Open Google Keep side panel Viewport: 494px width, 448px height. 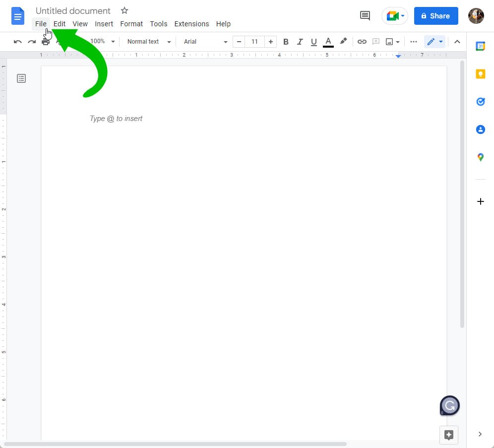coord(480,73)
